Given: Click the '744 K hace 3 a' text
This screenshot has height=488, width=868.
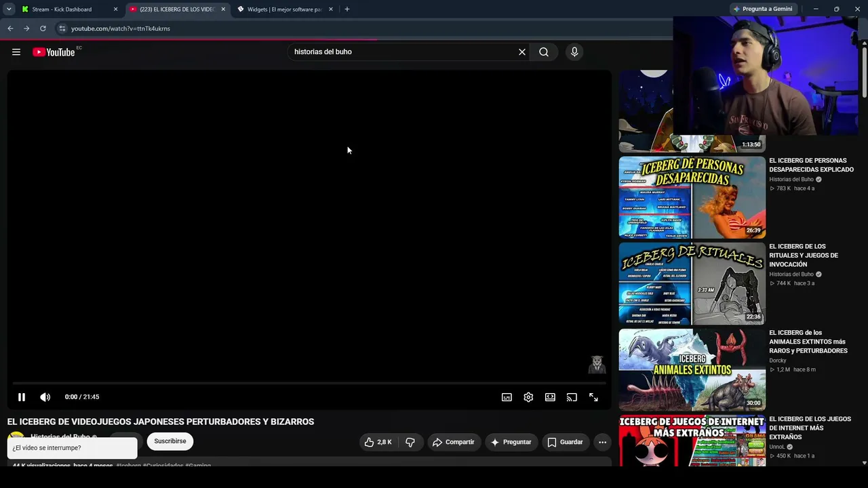Looking at the screenshot, I should [x=792, y=283].
